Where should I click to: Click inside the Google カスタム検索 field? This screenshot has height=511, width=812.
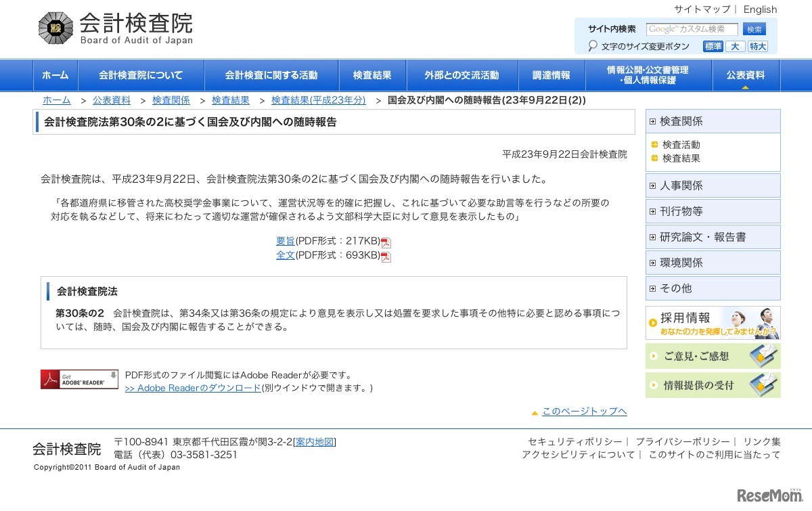pyautogui.click(x=694, y=29)
